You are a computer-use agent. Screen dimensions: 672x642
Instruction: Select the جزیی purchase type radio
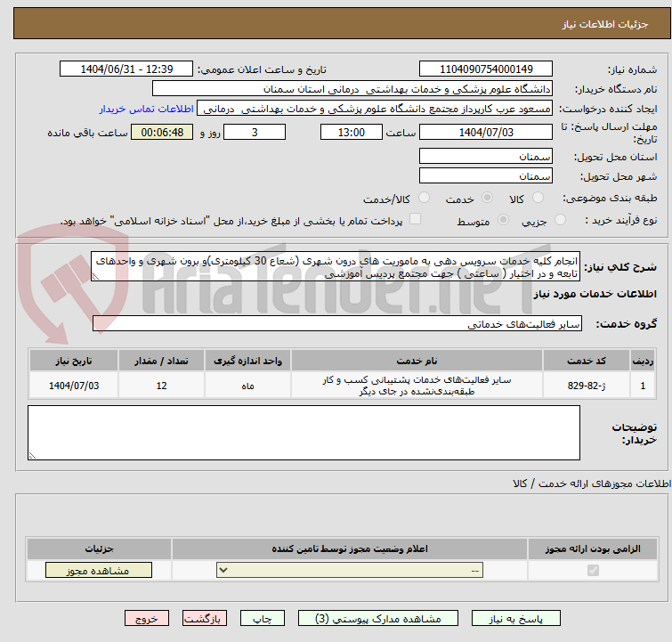[x=560, y=220]
